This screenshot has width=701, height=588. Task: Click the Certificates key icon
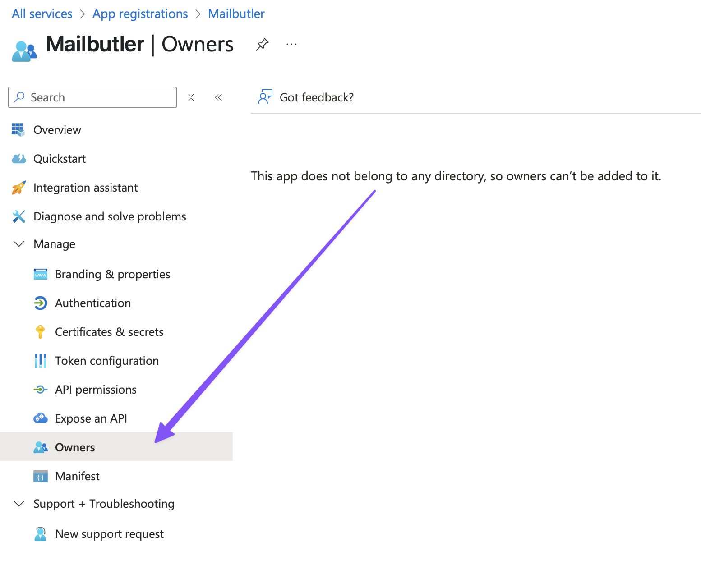click(x=40, y=332)
